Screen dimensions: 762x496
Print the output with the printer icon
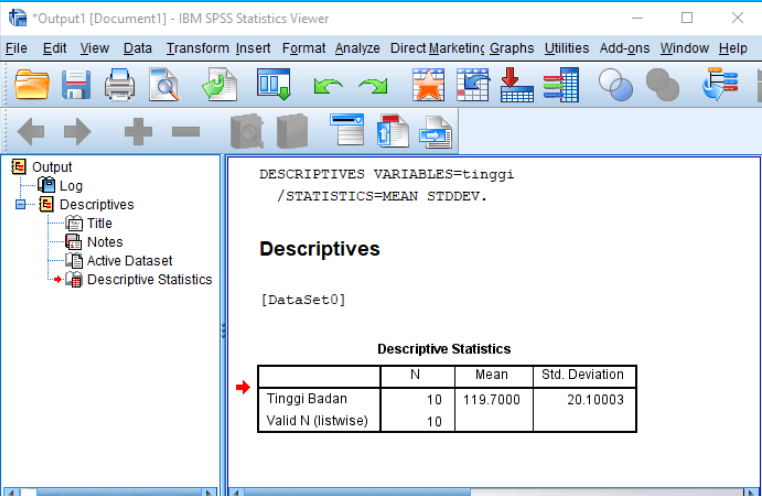point(120,85)
